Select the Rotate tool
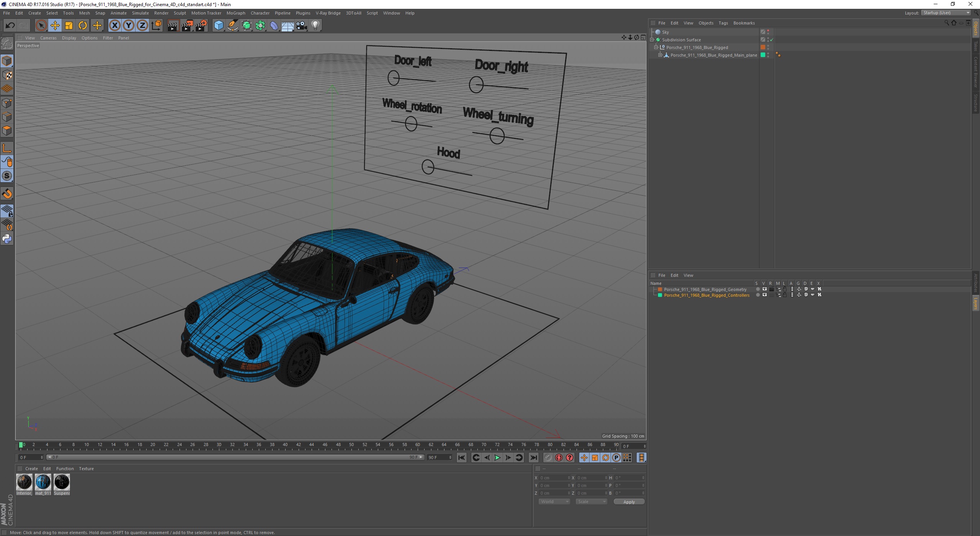The height and width of the screenshot is (536, 980). (x=83, y=25)
